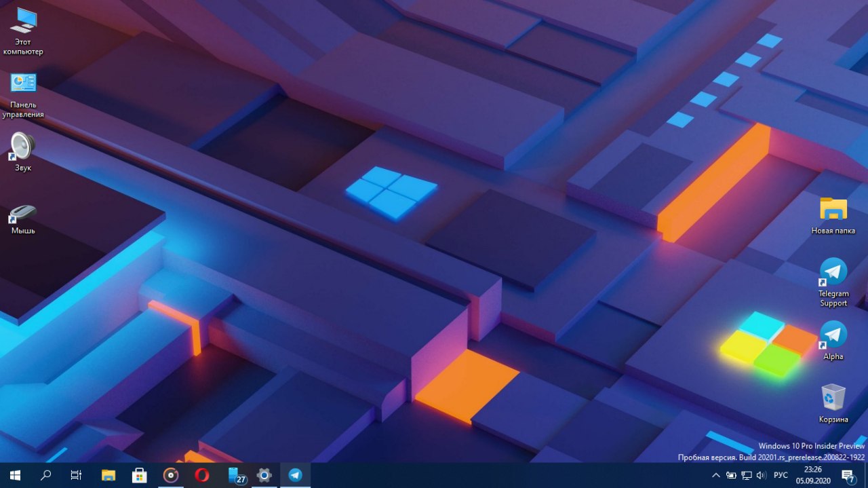The image size is (868, 488).
Task: Switch to Settings gear on taskbar
Action: pos(264,475)
